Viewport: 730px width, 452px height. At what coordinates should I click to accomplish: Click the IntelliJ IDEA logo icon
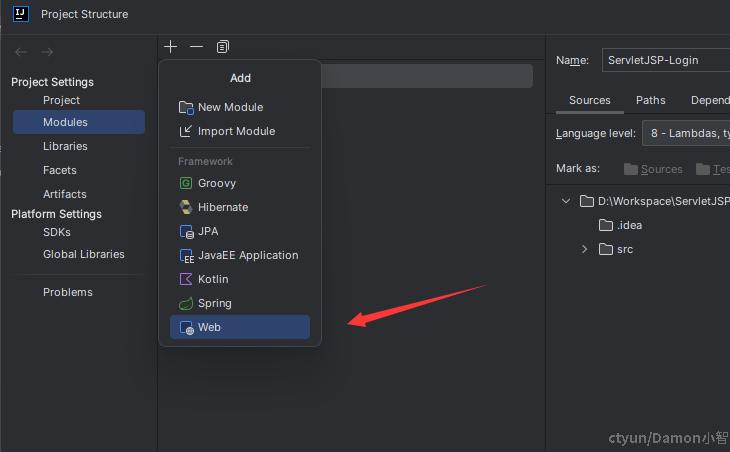point(20,14)
